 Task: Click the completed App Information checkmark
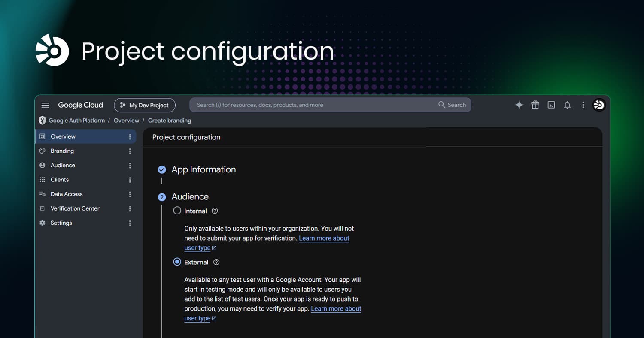pyautogui.click(x=162, y=169)
